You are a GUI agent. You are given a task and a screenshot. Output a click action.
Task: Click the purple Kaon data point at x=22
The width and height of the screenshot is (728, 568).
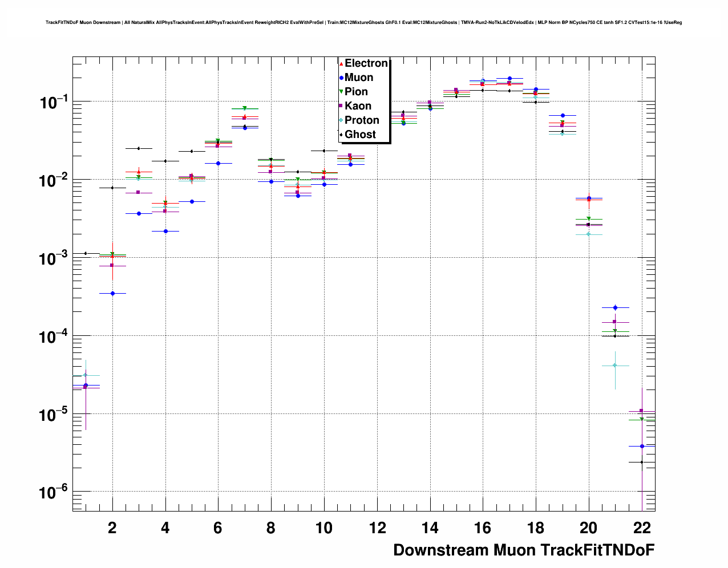[x=641, y=411]
